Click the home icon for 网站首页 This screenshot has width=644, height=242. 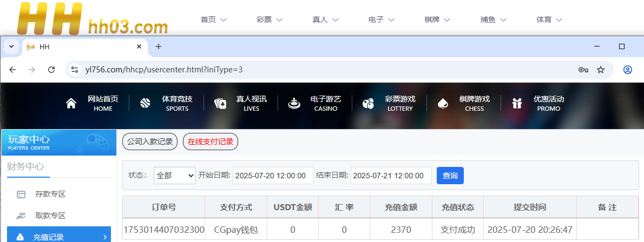tap(71, 104)
